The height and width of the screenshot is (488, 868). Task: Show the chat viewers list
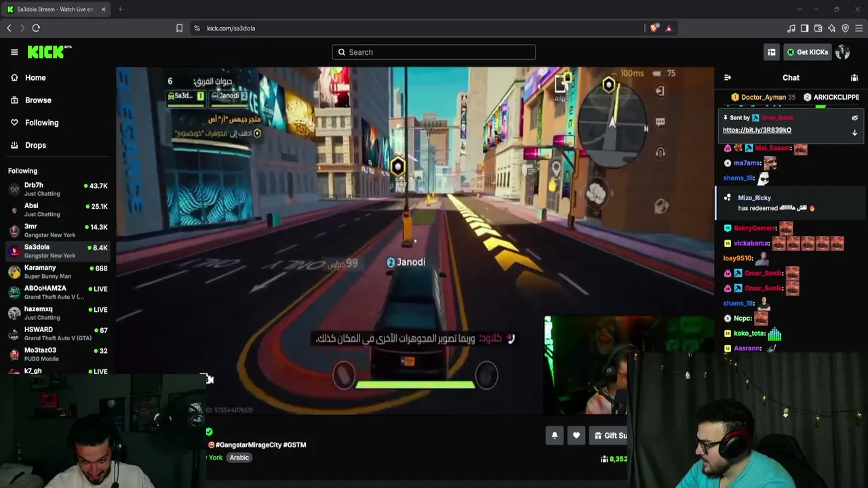pos(854,78)
